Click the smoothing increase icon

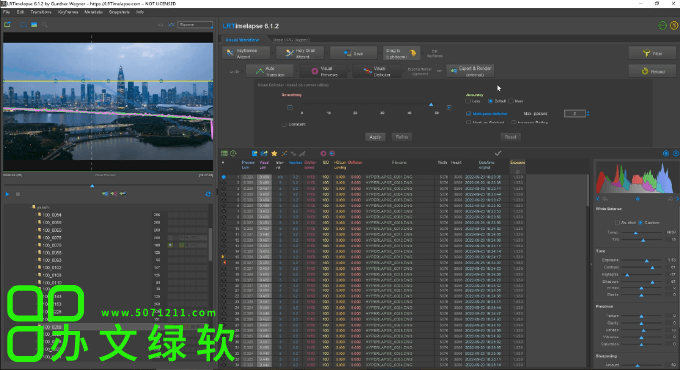tap(449, 108)
